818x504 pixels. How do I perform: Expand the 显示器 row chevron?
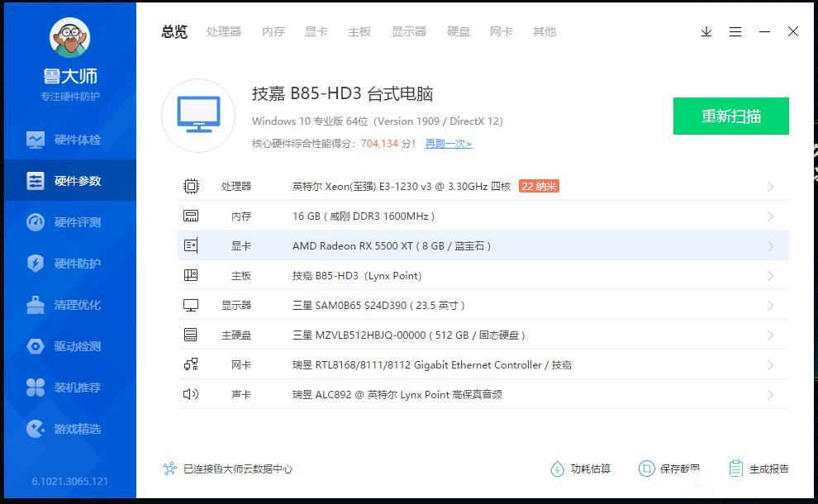771,306
